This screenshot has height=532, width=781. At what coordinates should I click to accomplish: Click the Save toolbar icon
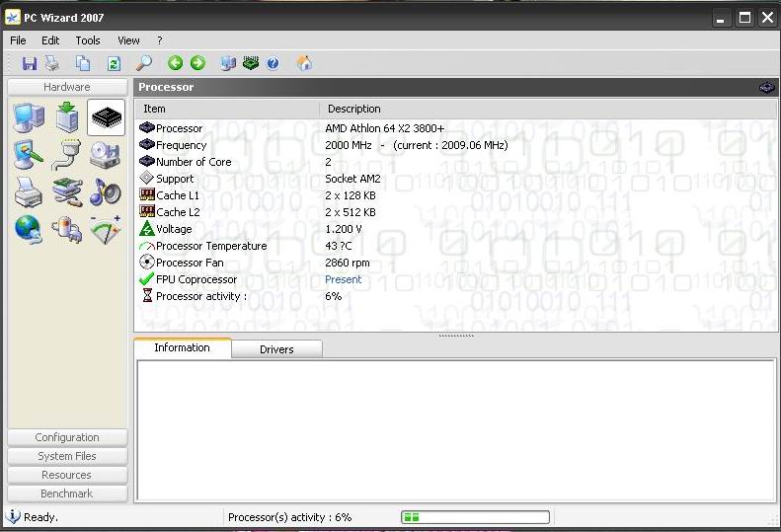coord(30,63)
